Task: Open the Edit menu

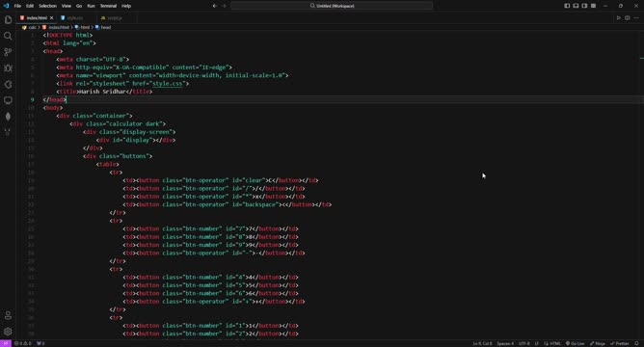Action: [30, 6]
